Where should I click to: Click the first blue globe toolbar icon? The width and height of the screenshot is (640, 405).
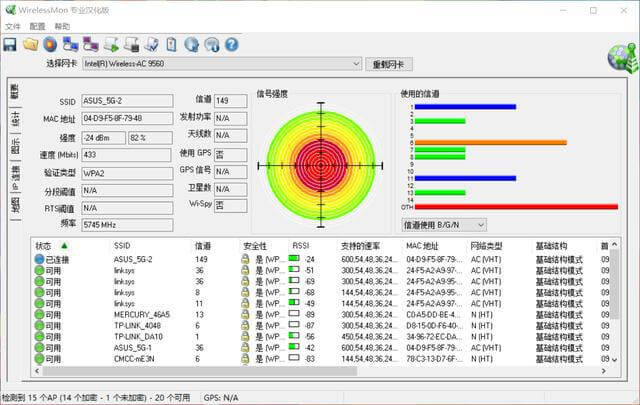pos(191,44)
